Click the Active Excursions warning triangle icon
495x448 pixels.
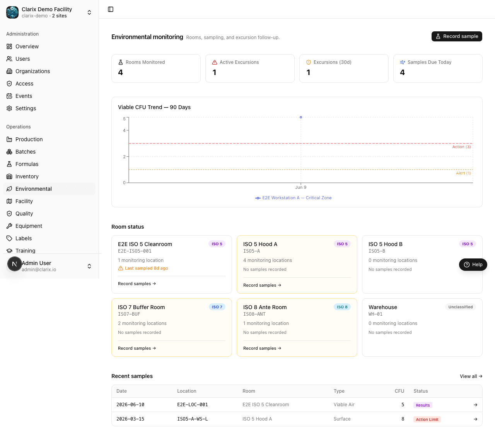coord(215,62)
